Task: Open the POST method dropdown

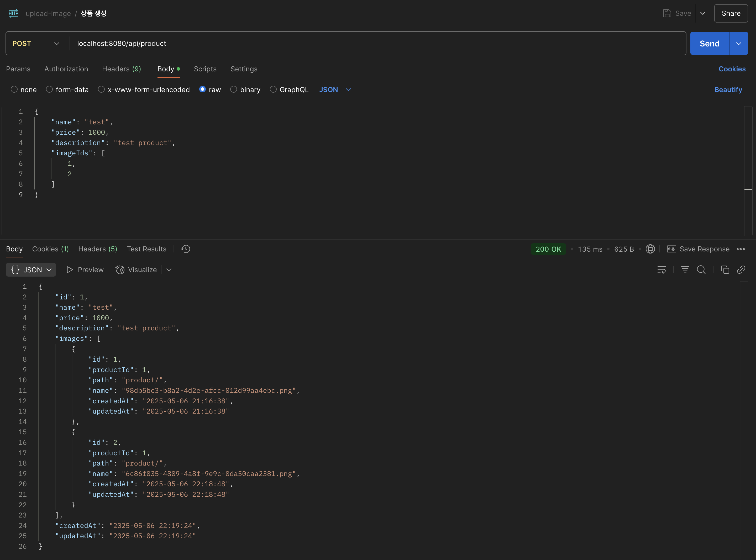Action: point(36,43)
